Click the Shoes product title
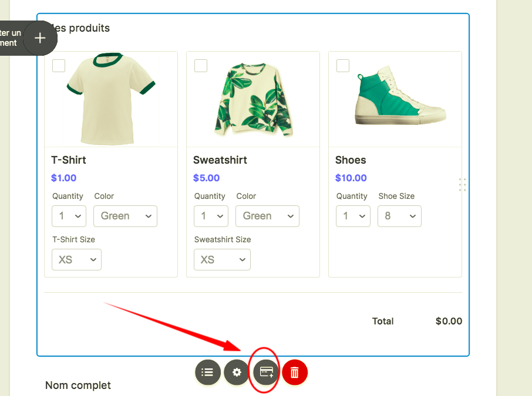Image resolution: width=532 pixels, height=396 pixels. click(x=351, y=160)
